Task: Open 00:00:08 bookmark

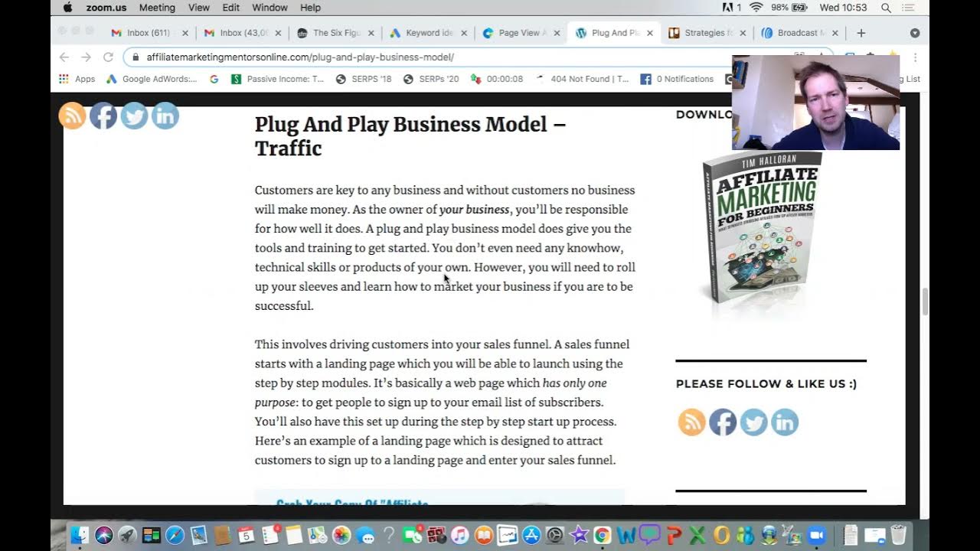Action: (497, 79)
